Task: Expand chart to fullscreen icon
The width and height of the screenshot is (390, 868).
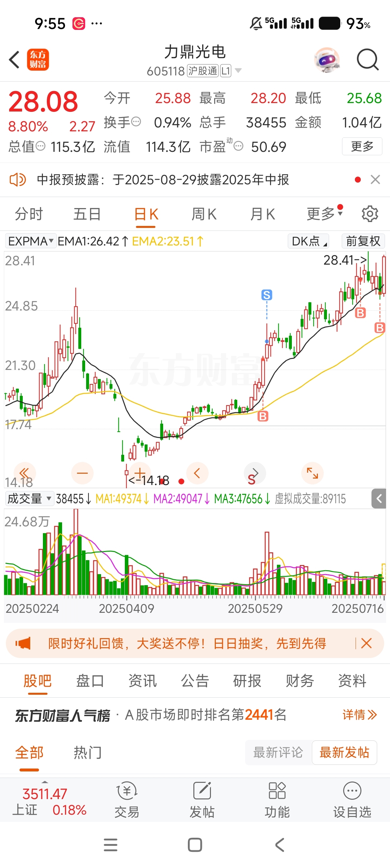Action: [x=312, y=473]
